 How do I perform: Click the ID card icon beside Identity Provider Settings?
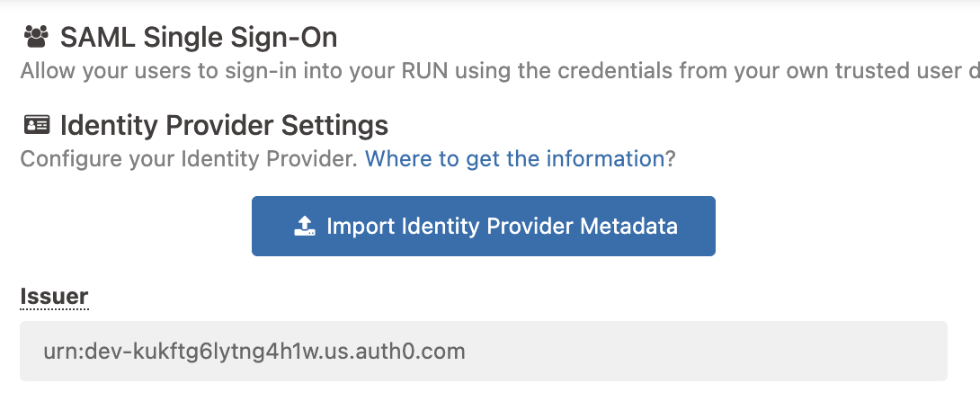[x=36, y=124]
